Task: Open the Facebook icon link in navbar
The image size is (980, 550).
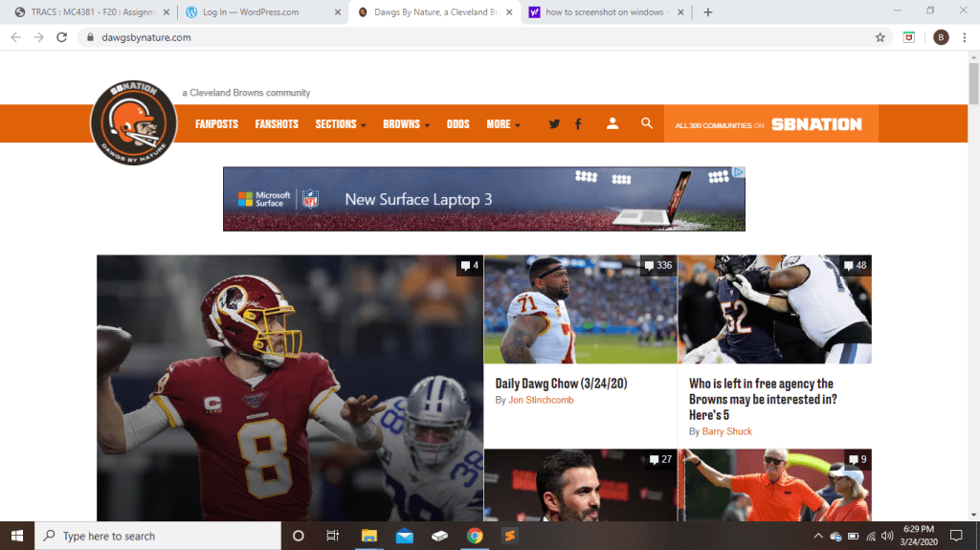Action: (578, 124)
